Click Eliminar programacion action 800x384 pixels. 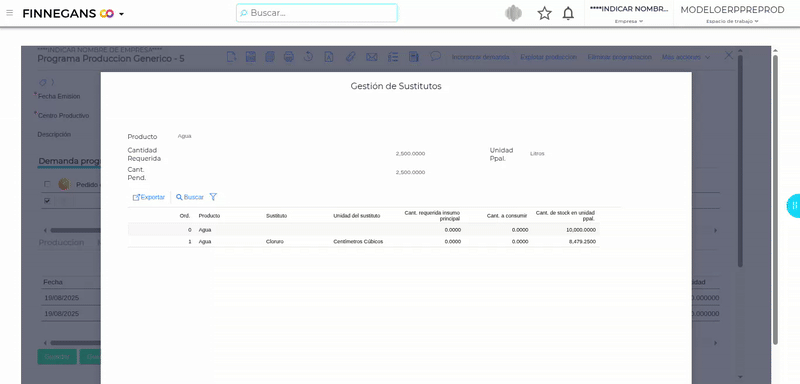[x=619, y=57]
